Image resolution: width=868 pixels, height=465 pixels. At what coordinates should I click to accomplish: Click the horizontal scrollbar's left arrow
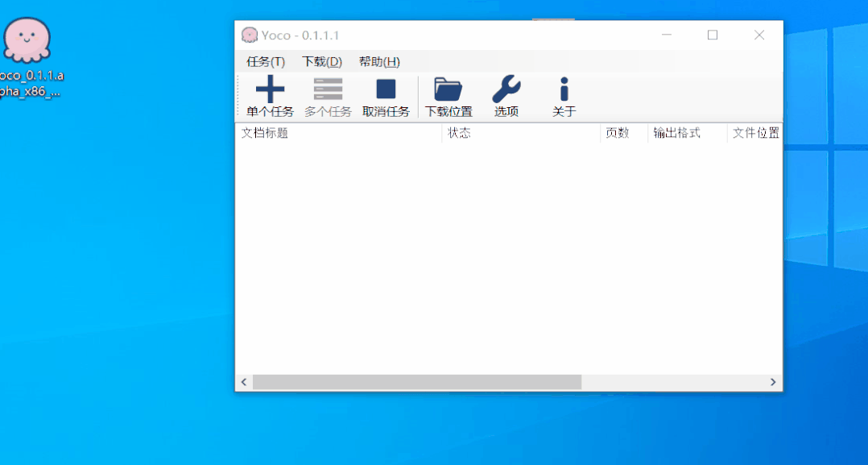pyautogui.click(x=244, y=382)
